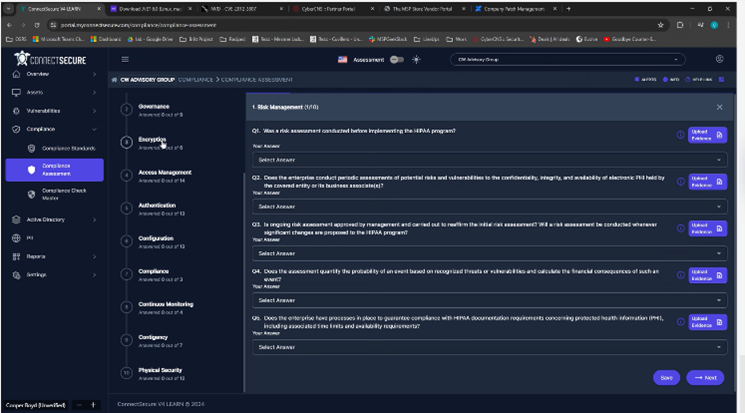Click the Active Directory icon

tap(16, 220)
